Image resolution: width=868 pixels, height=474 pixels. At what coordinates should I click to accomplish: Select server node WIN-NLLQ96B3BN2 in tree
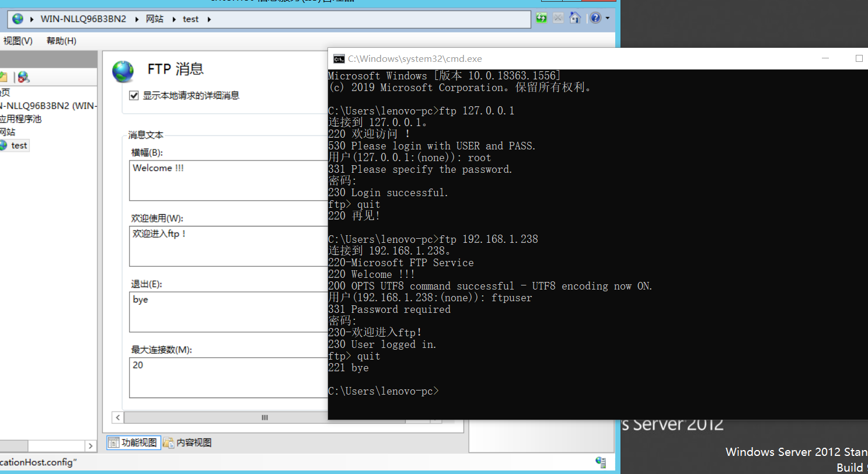click(x=49, y=106)
